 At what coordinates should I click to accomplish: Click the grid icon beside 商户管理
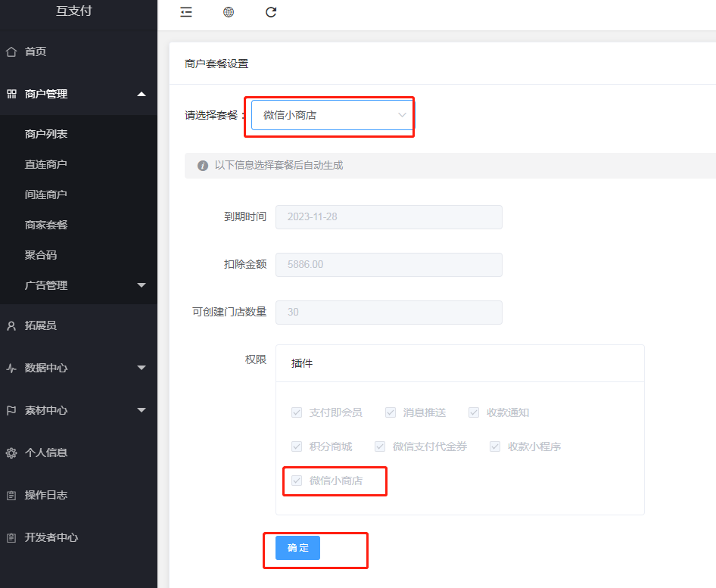coord(11,94)
